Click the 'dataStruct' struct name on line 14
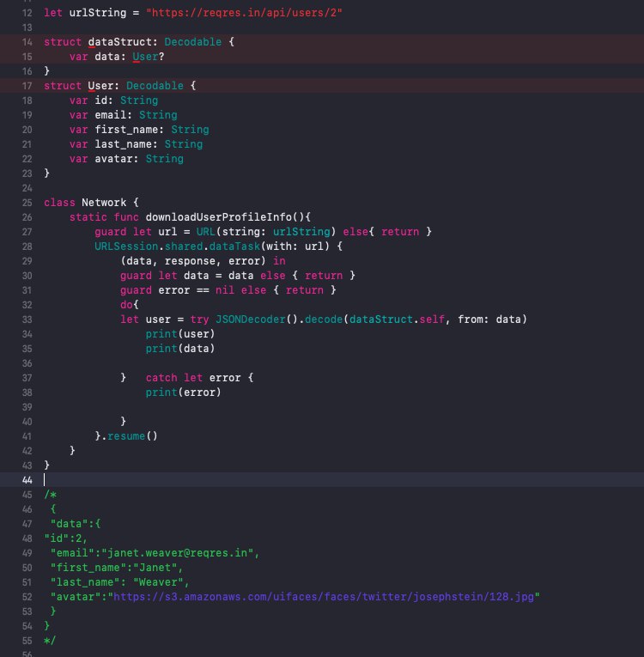The width and height of the screenshot is (644, 657). coord(120,42)
